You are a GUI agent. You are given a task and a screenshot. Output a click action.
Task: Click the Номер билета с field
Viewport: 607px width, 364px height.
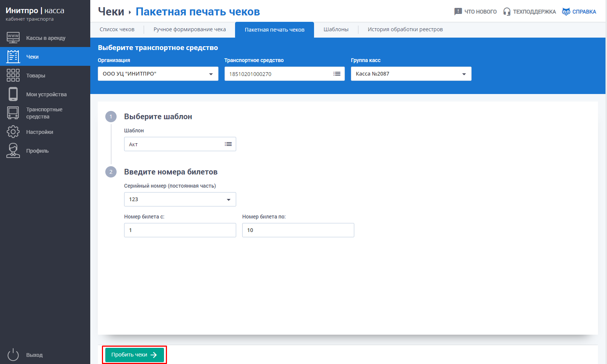[x=180, y=230]
